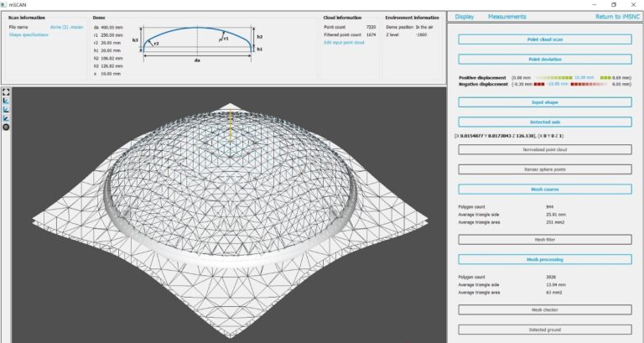
Task: Click Mesh coarse polygon count 944
Action: tap(549, 207)
